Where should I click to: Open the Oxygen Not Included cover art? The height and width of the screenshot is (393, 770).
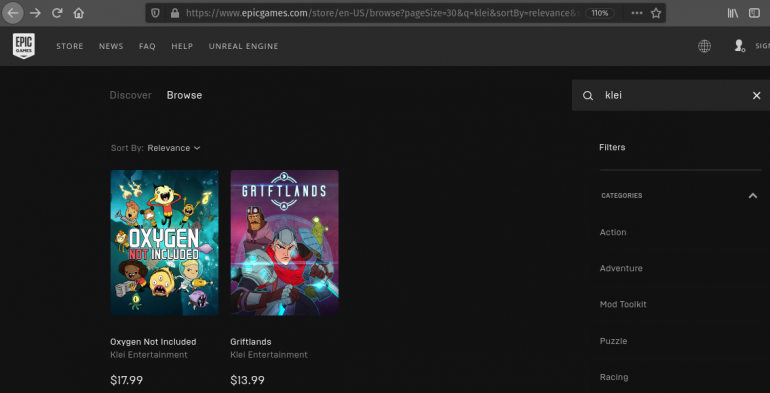pyautogui.click(x=165, y=243)
